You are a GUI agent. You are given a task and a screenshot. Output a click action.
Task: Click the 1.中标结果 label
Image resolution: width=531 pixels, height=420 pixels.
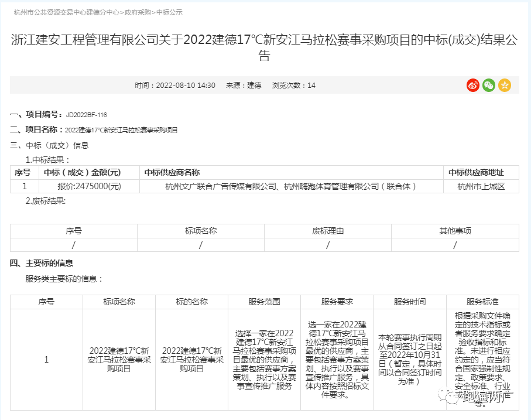47,160
